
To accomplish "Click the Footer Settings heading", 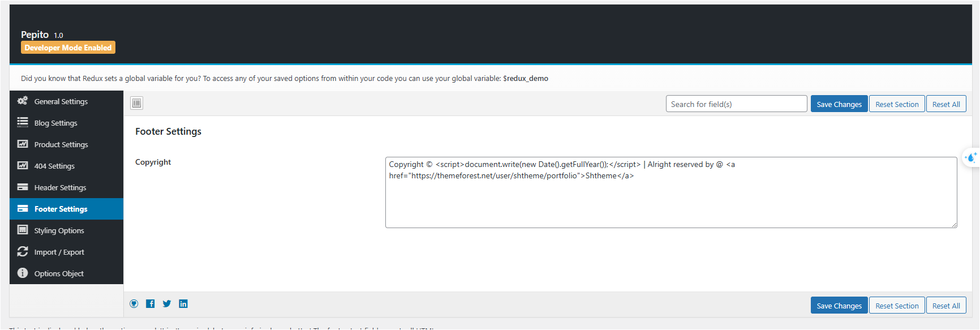I will [168, 131].
